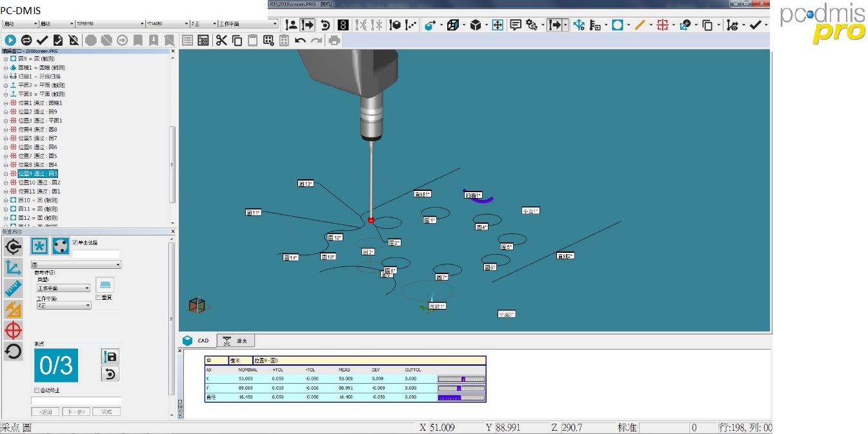The width and height of the screenshot is (868, 434).
Task: Click the red target icon in side panel
Action: (13, 330)
